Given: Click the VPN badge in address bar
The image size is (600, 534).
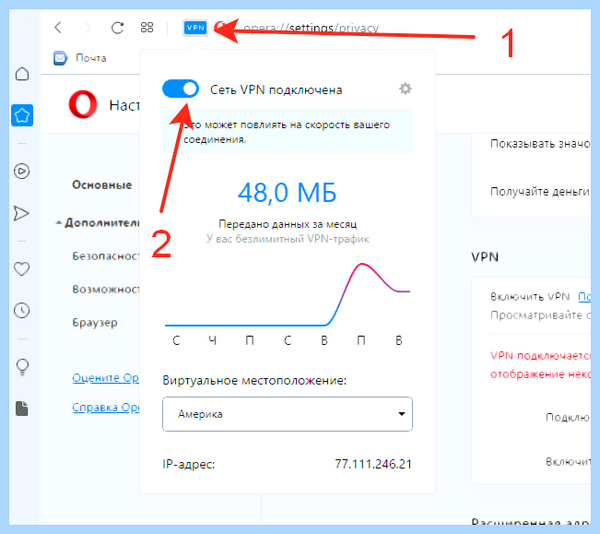Looking at the screenshot, I should tap(195, 28).
